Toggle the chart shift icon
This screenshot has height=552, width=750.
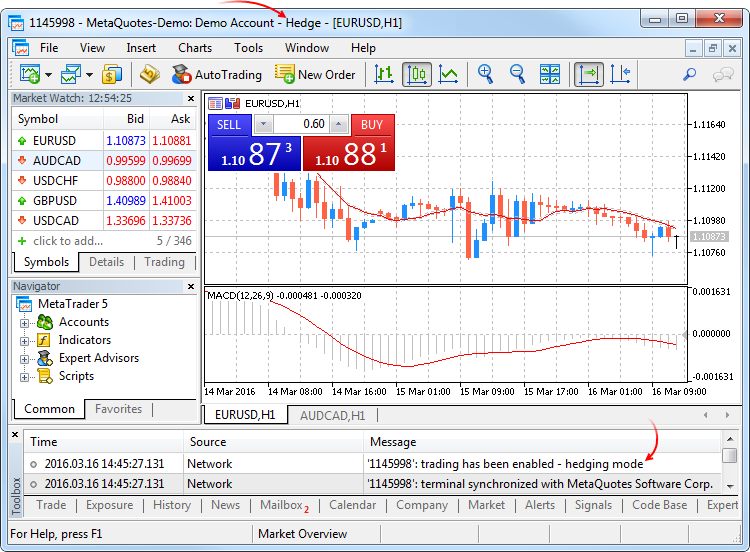click(x=620, y=74)
